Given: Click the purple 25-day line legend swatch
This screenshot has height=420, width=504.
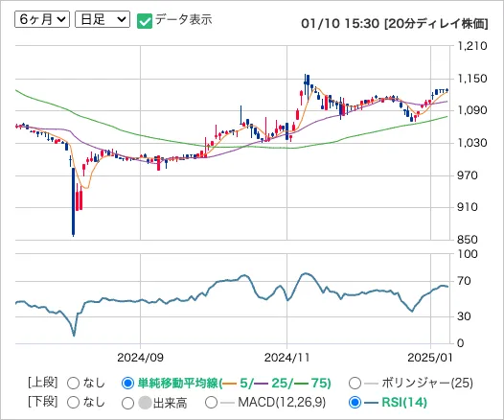Looking at the screenshot, I should 262,384.
